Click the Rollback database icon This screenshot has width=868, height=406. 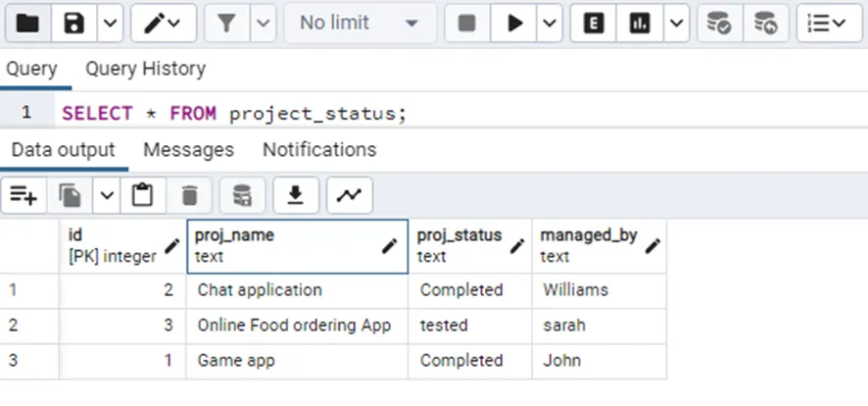tap(766, 24)
